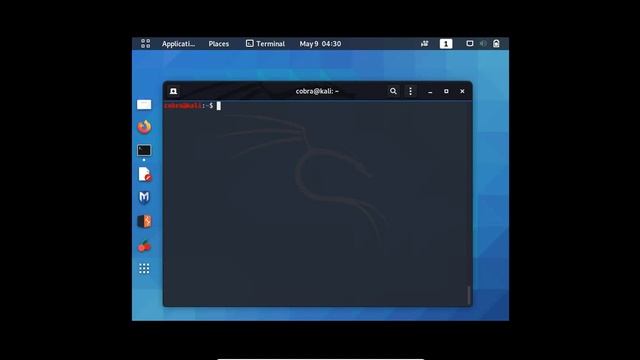Minimize the terminal window

point(430,91)
